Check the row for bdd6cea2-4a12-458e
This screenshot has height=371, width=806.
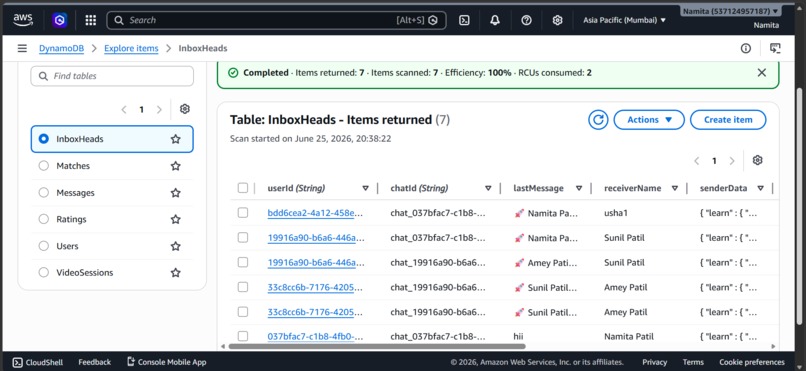(243, 213)
